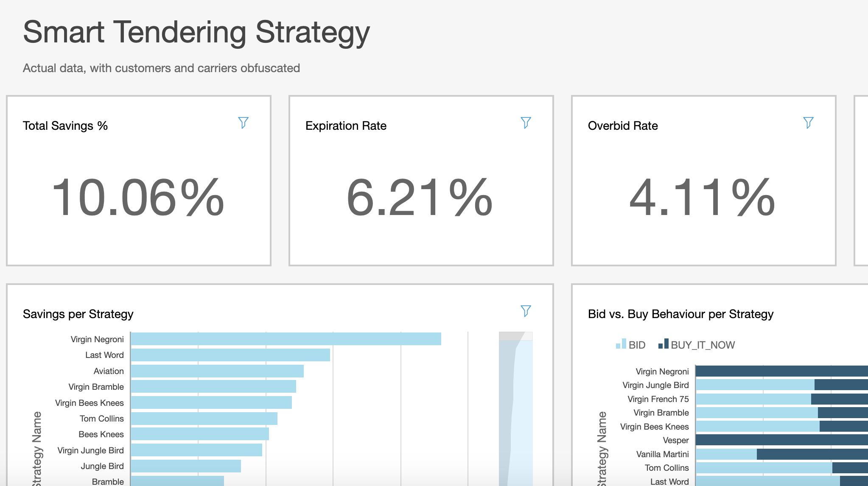The height and width of the screenshot is (486, 868).
Task: Select the Vanilla Martini BID bar segment
Action: (x=726, y=454)
